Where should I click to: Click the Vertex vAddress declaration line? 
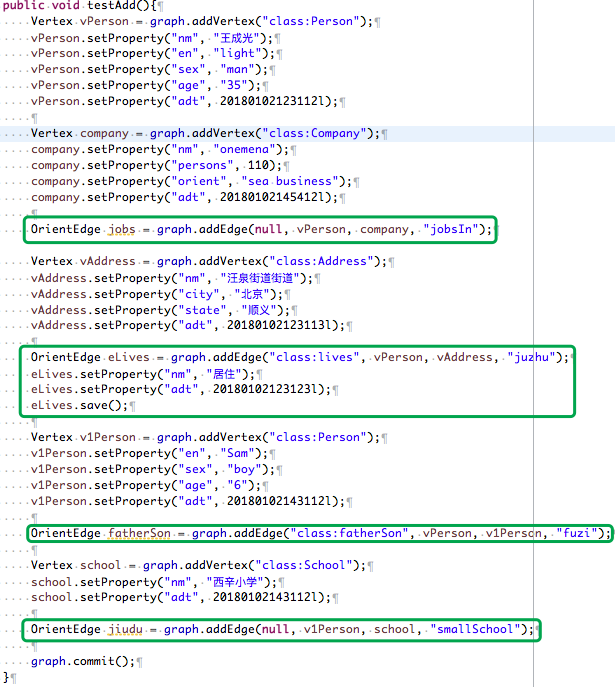[x=209, y=261]
